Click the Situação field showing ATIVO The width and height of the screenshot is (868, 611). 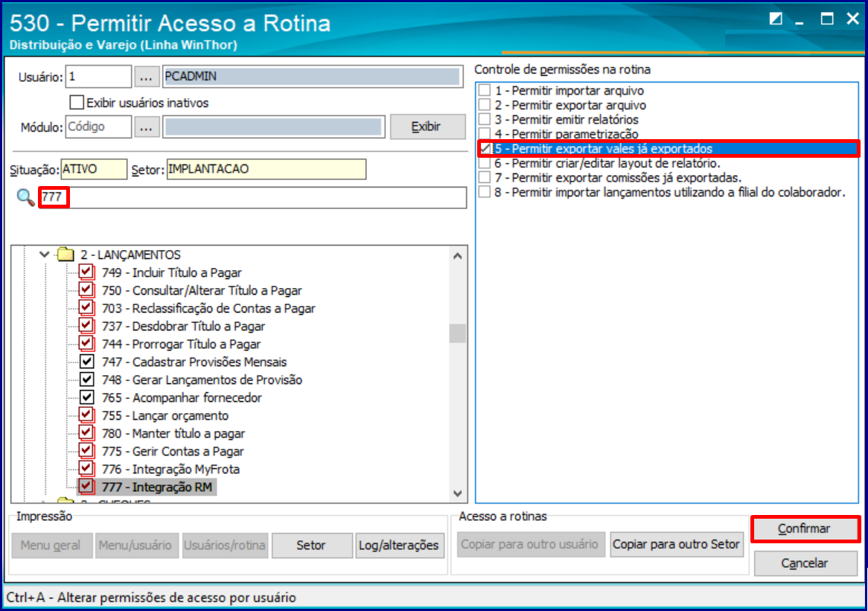[94, 169]
